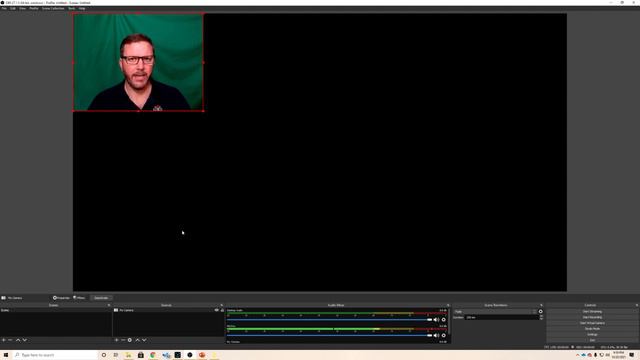Click Start Streaming button

(x=592, y=311)
